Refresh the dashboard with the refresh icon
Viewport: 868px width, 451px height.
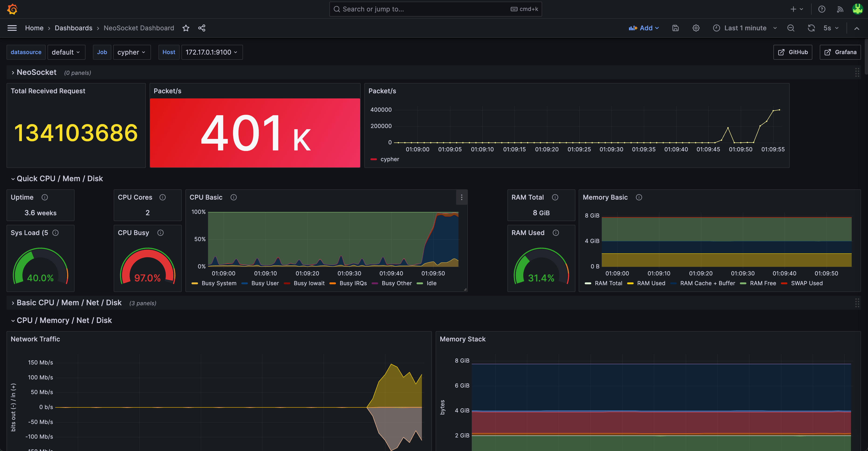(x=811, y=28)
